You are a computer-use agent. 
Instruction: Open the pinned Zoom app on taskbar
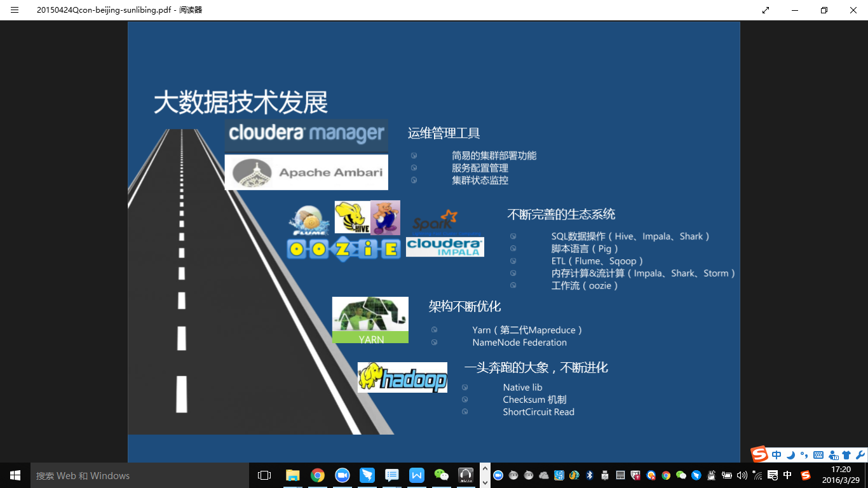click(x=342, y=475)
